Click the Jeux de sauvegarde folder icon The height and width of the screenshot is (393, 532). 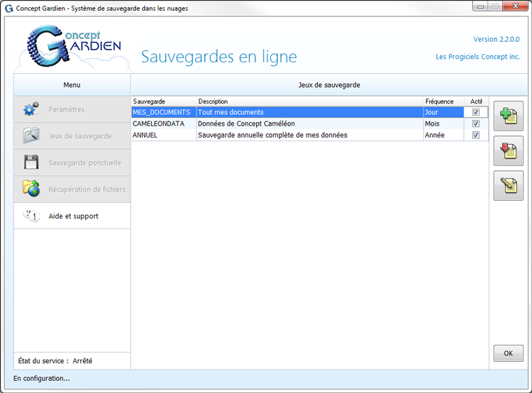(31, 135)
